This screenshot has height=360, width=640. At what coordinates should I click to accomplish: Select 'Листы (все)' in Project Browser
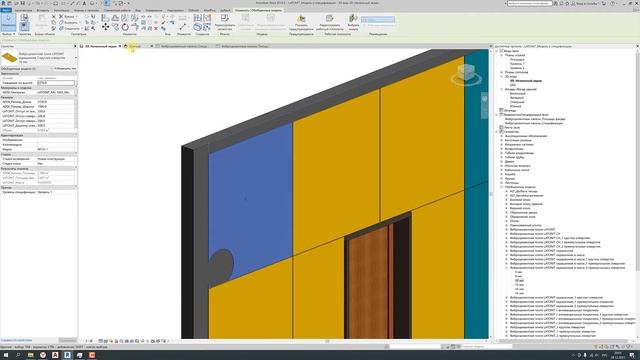(512, 127)
